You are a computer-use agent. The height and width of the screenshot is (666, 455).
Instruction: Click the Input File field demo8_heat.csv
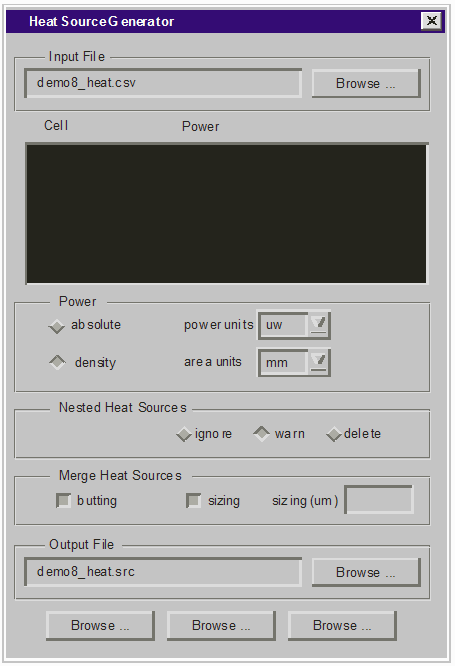click(163, 83)
